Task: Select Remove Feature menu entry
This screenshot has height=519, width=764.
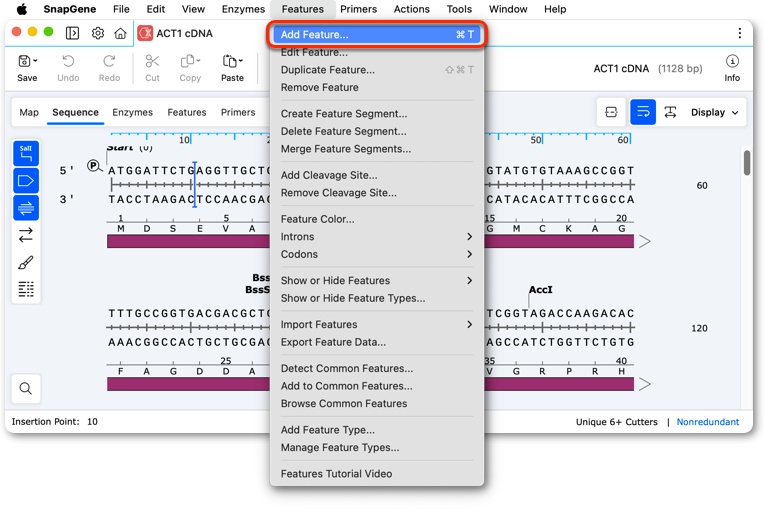Action: click(x=377, y=87)
